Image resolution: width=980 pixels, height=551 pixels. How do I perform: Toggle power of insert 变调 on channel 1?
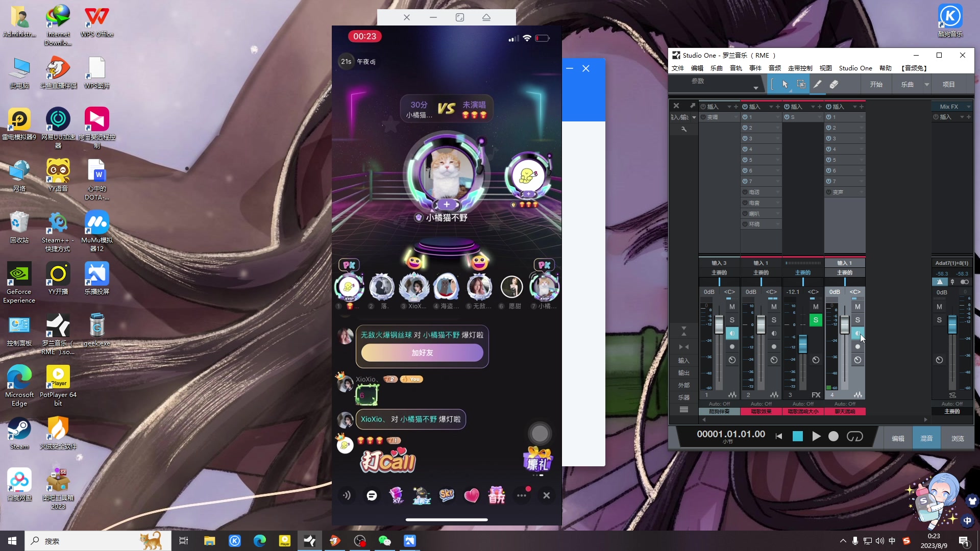coord(703,117)
